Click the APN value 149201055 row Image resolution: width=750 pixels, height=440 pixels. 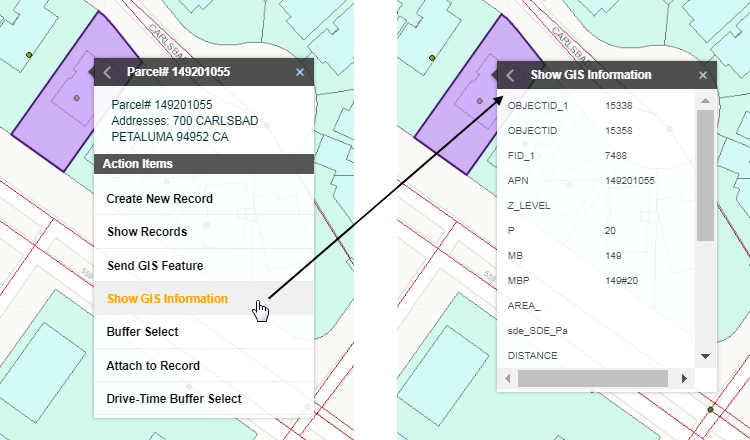click(629, 180)
